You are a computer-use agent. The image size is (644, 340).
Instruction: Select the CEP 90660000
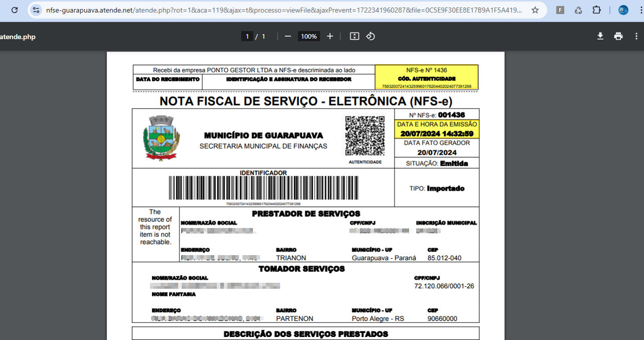tap(442, 319)
